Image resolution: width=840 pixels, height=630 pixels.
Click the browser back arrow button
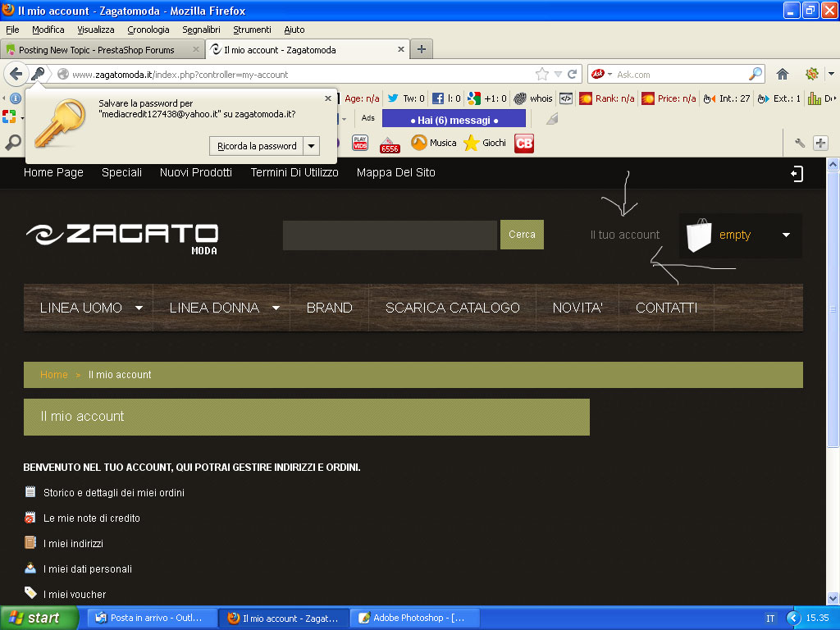(16, 74)
